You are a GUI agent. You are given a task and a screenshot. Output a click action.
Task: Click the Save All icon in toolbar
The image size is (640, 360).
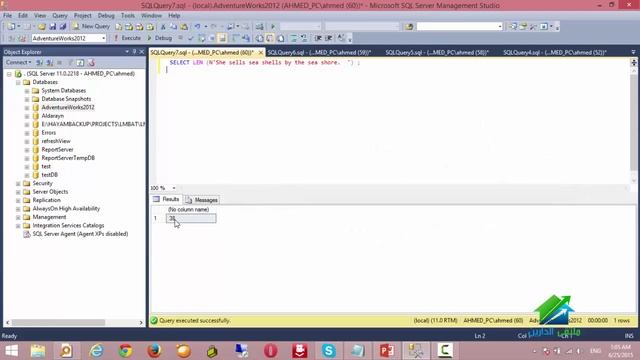click(x=62, y=27)
